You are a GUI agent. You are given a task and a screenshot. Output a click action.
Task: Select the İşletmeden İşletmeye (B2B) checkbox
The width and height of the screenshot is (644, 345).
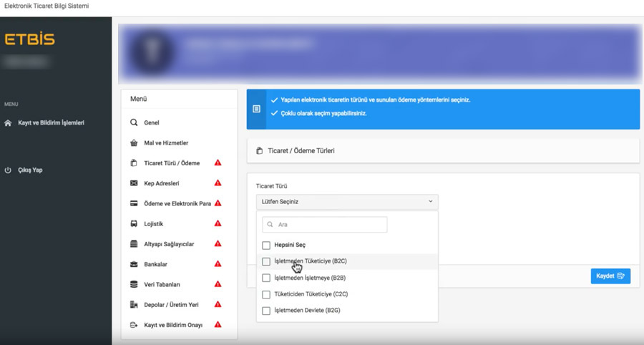pyautogui.click(x=266, y=278)
